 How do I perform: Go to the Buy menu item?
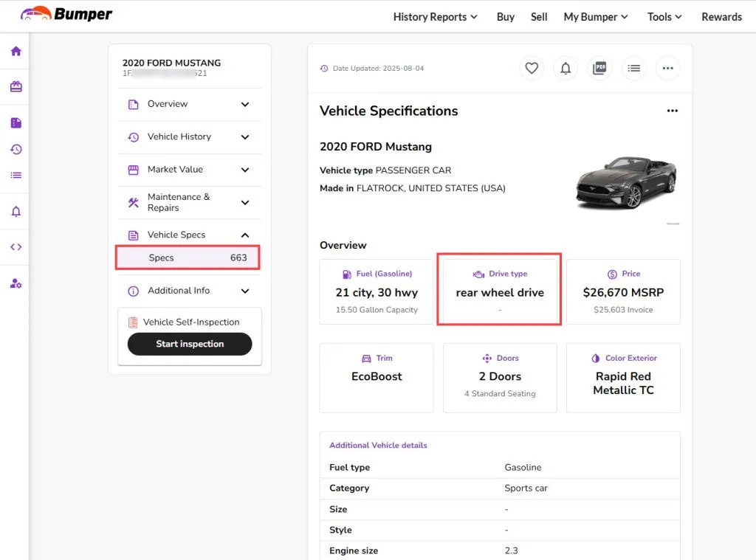(505, 17)
